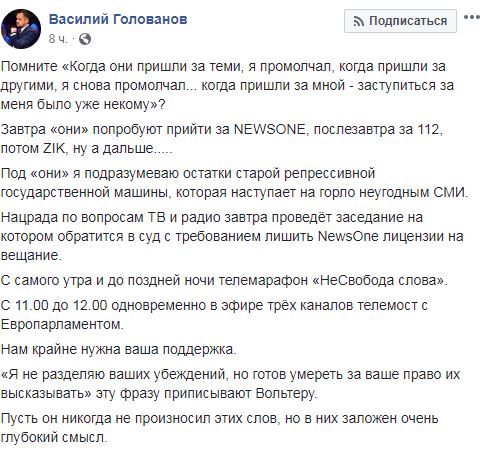The width and height of the screenshot is (482, 454).
Task: Click the NewsOne mention about лицензии
Action: point(348,236)
